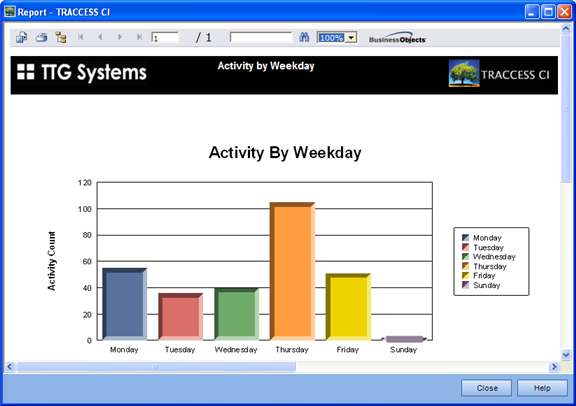Click the Export Report toolbar icon

tap(21, 37)
